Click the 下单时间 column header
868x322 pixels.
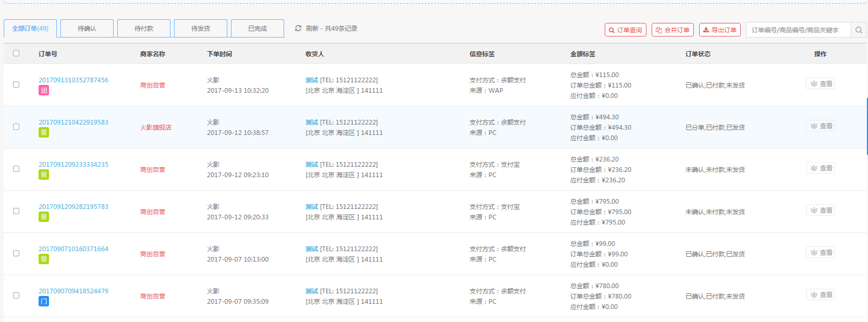pyautogui.click(x=219, y=54)
